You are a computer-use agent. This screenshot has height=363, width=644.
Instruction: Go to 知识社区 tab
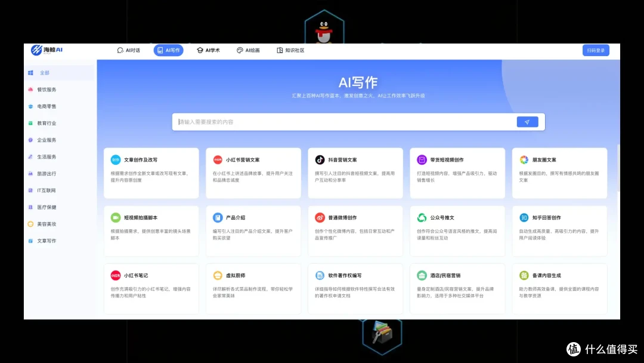tap(290, 50)
